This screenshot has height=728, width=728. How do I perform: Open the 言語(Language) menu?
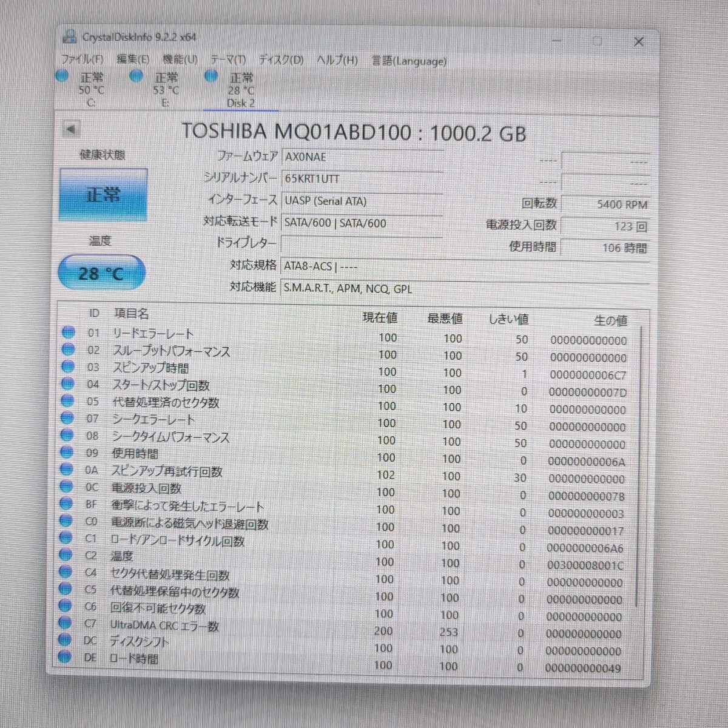tap(409, 61)
